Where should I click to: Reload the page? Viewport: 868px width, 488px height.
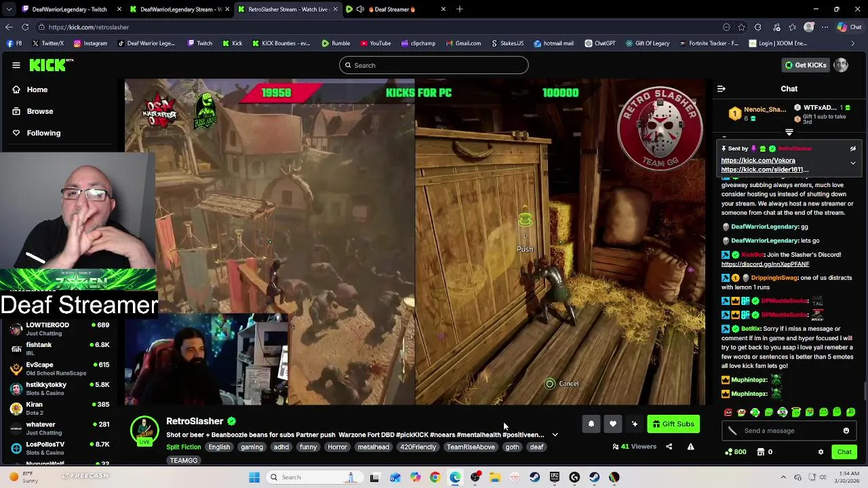25,27
